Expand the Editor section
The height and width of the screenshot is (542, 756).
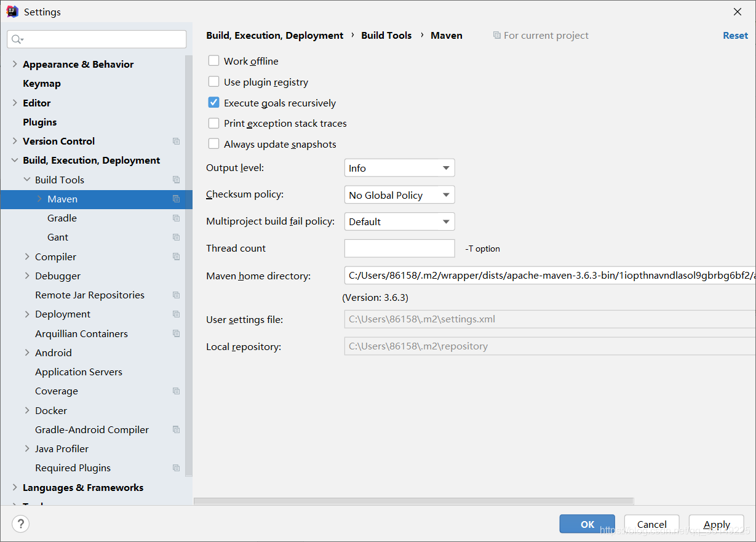tap(15, 103)
